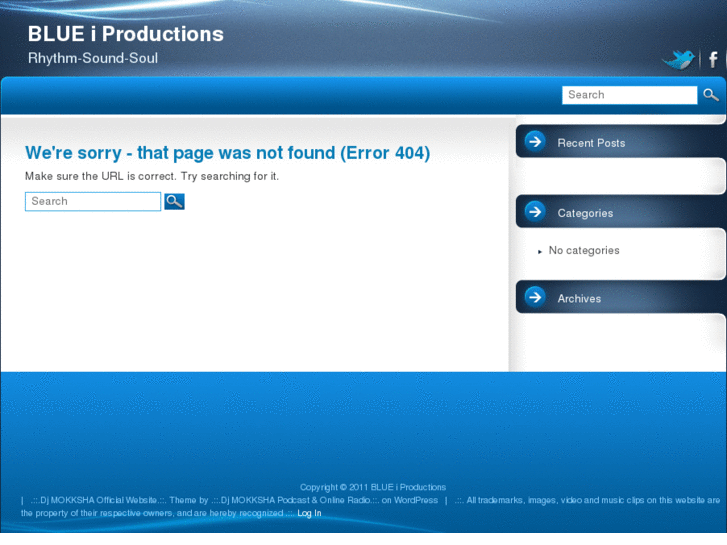The image size is (727, 545).
Task: Open the Facebook icon link
Action: tap(713, 59)
